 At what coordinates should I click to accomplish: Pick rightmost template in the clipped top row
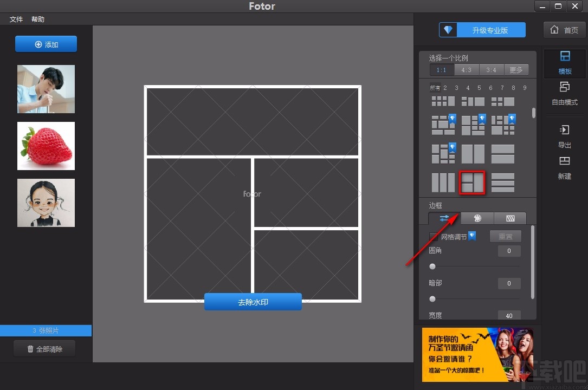click(x=503, y=101)
